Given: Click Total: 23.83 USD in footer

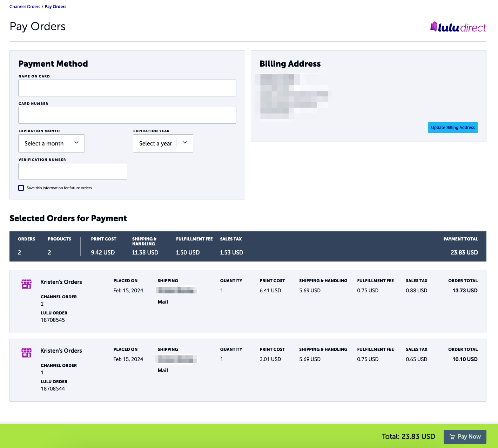Looking at the screenshot, I should [408, 436].
